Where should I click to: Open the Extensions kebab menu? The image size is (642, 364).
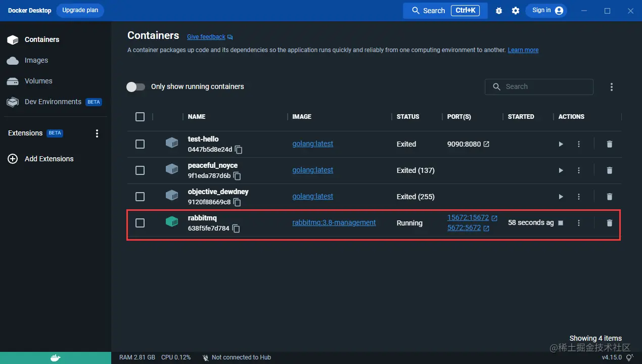pos(97,133)
